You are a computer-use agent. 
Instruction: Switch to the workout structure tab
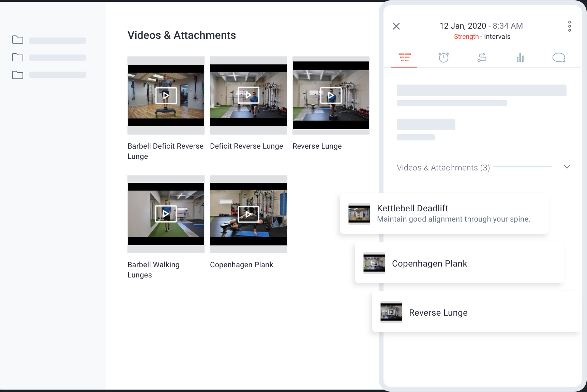pos(405,58)
